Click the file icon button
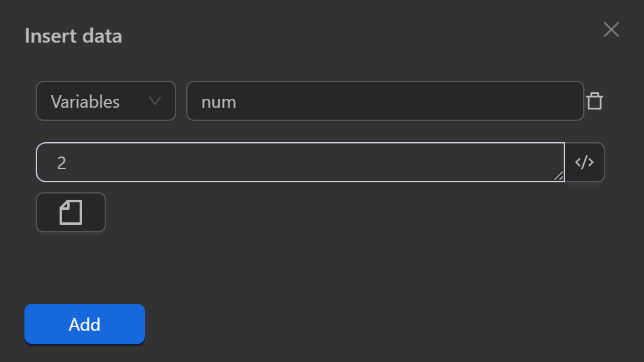644x362 pixels. click(71, 212)
